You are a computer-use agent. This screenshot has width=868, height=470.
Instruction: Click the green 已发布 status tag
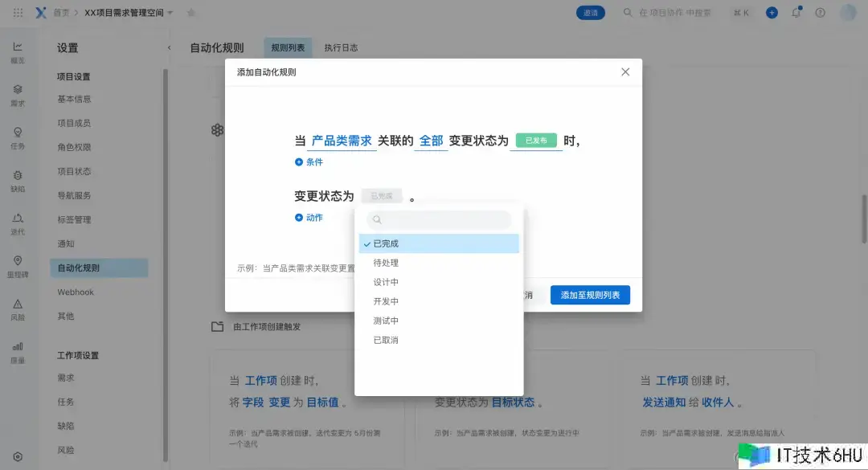(x=536, y=141)
